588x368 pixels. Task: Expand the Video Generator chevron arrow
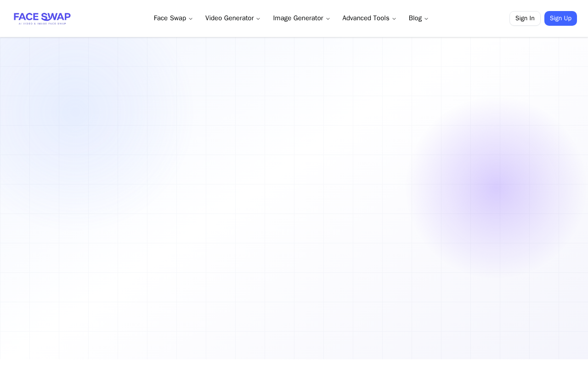point(258,19)
